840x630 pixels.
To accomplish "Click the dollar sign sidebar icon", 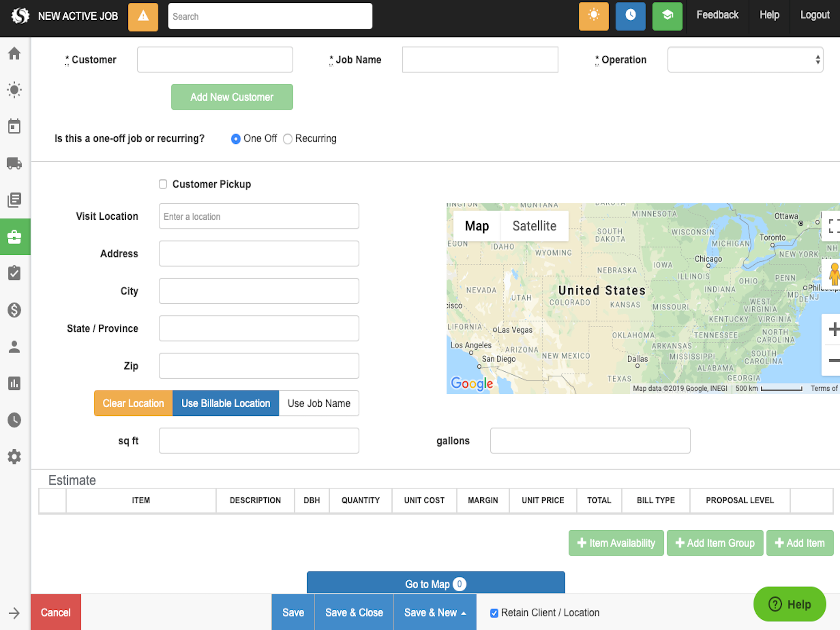I will click(14, 310).
